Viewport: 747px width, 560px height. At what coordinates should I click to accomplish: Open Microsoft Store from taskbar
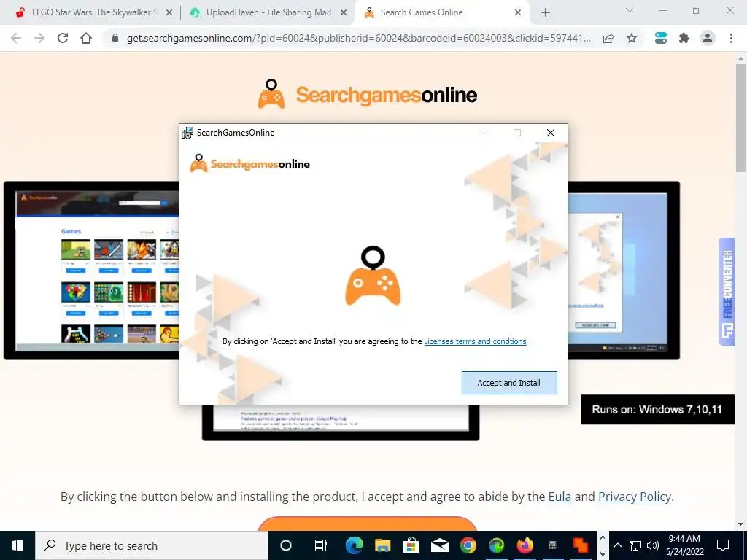411,545
